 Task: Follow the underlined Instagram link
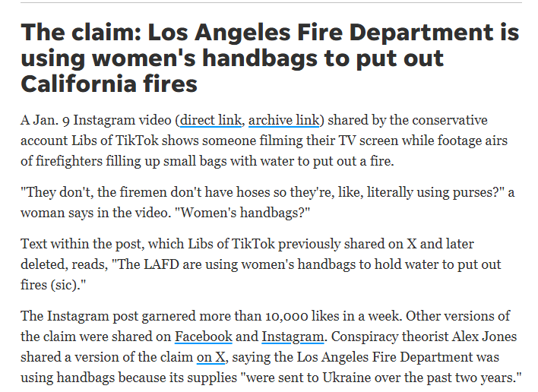pos(293,337)
